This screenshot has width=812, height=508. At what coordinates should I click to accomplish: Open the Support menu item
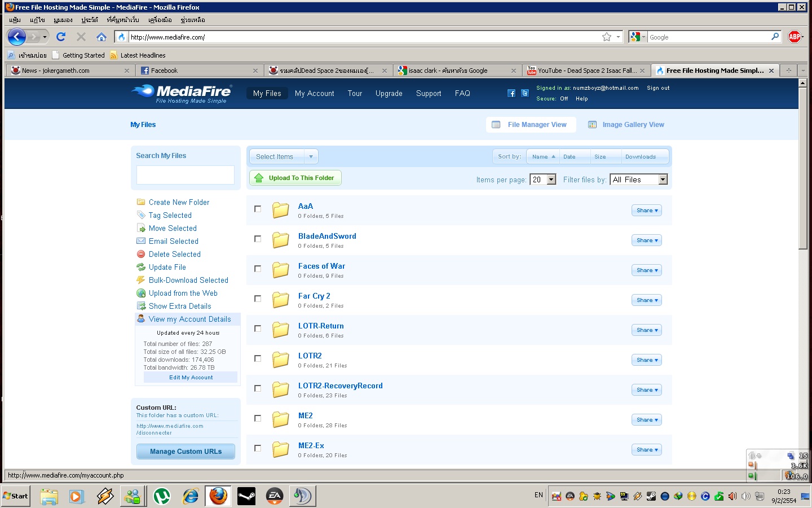pos(429,94)
